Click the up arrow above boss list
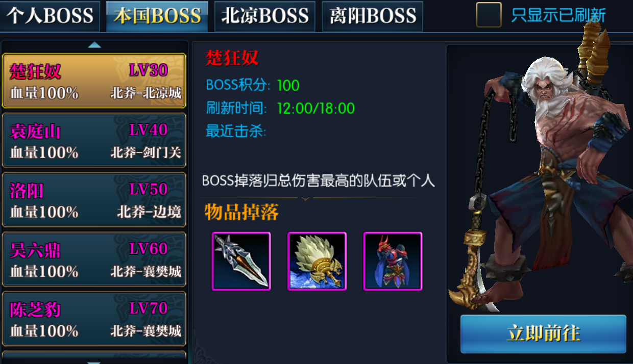The height and width of the screenshot is (364, 633). pyautogui.click(x=94, y=45)
